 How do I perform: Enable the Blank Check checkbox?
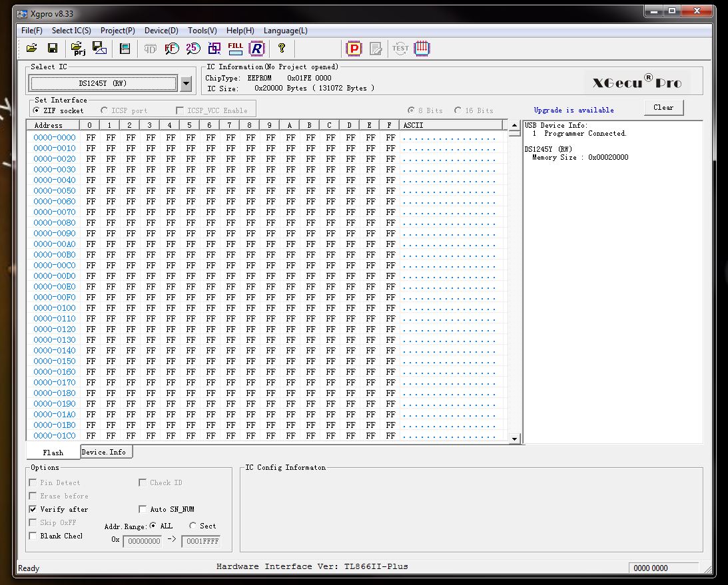pyautogui.click(x=33, y=536)
